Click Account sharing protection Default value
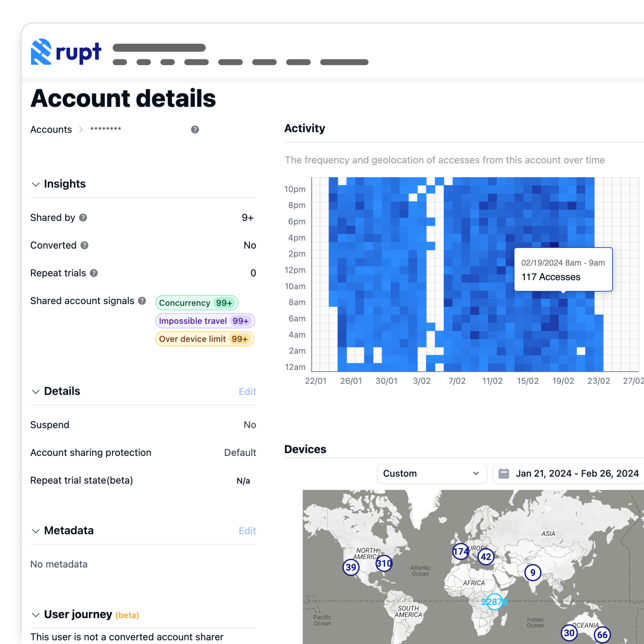Viewport: 644px width, 644px height. pyautogui.click(x=240, y=452)
